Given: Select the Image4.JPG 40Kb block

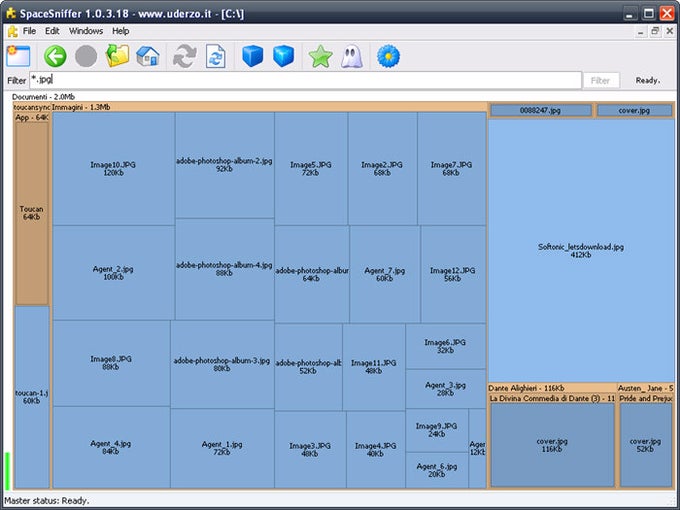Looking at the screenshot, I should [376, 450].
